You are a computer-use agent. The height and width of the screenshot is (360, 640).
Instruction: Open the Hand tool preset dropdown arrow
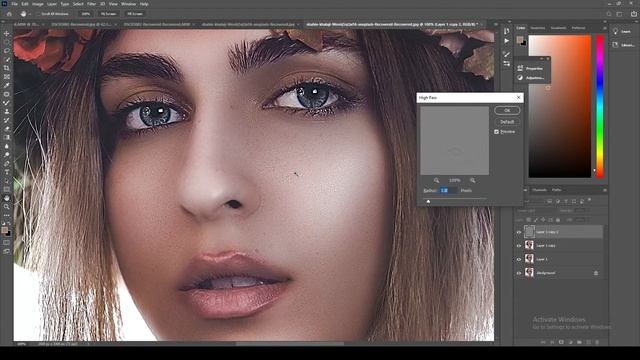(30, 14)
